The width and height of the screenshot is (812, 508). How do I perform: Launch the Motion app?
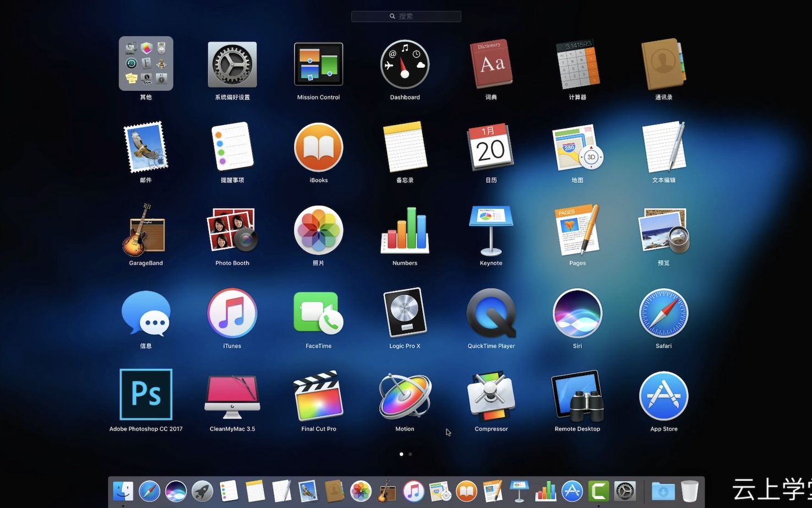(405, 396)
